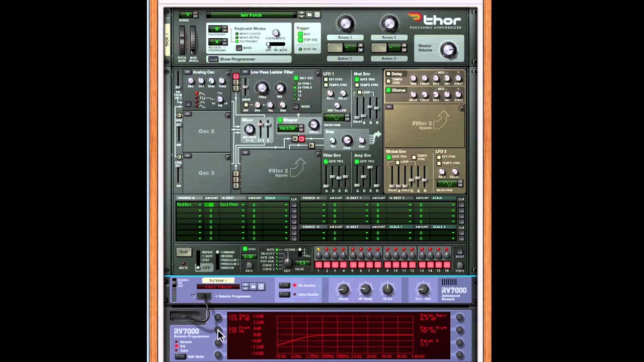
Task: Toggle the Chorus effect on/off
Action: click(388, 90)
